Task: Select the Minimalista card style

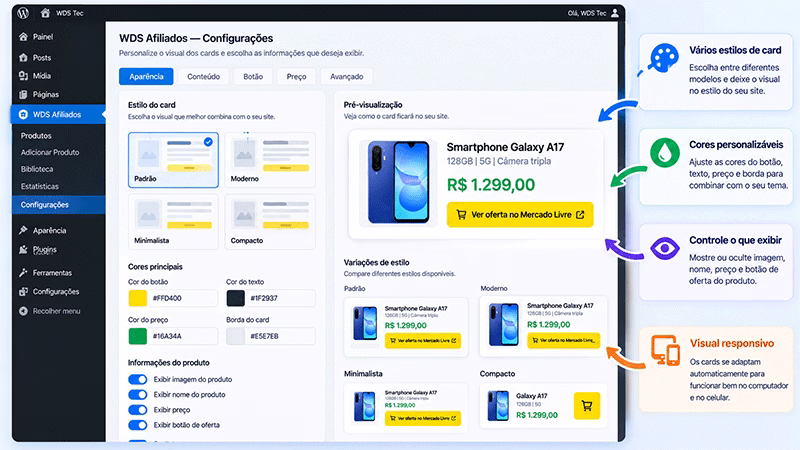Action: [x=173, y=222]
